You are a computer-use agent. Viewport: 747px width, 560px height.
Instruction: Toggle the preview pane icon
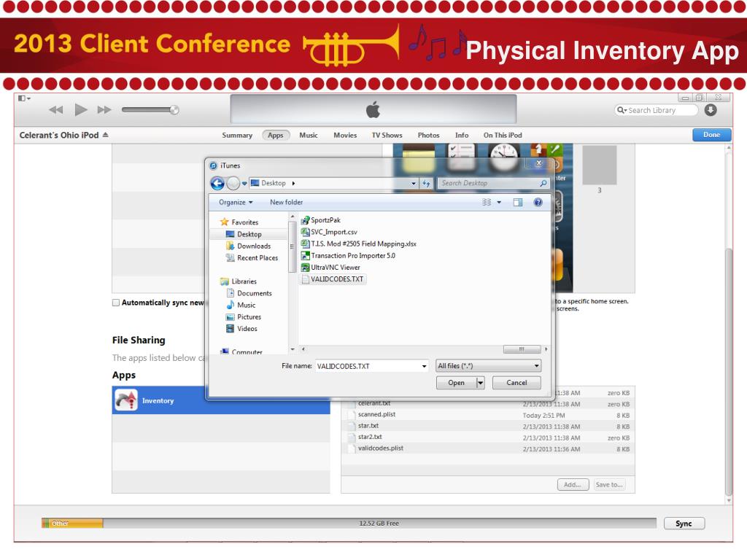pos(518,203)
